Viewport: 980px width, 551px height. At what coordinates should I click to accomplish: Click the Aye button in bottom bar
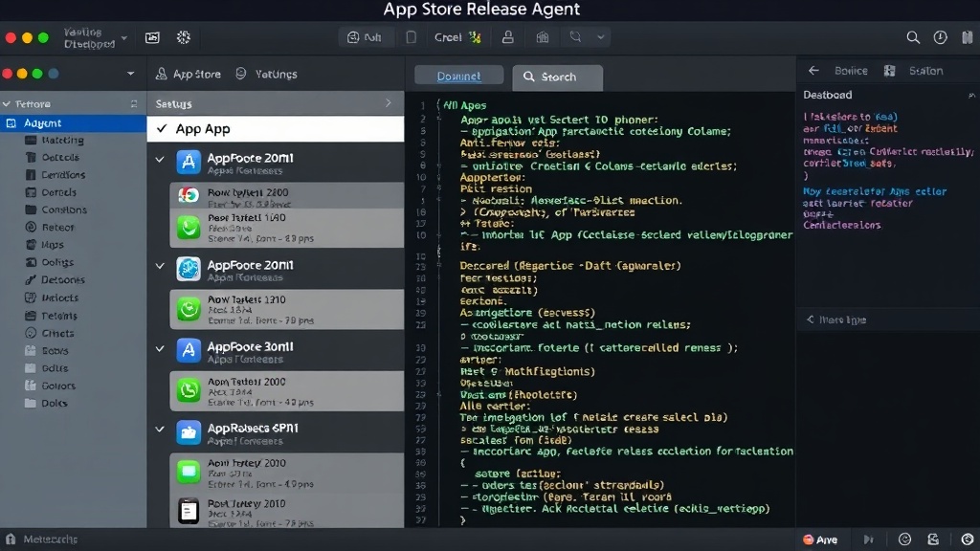(x=820, y=540)
